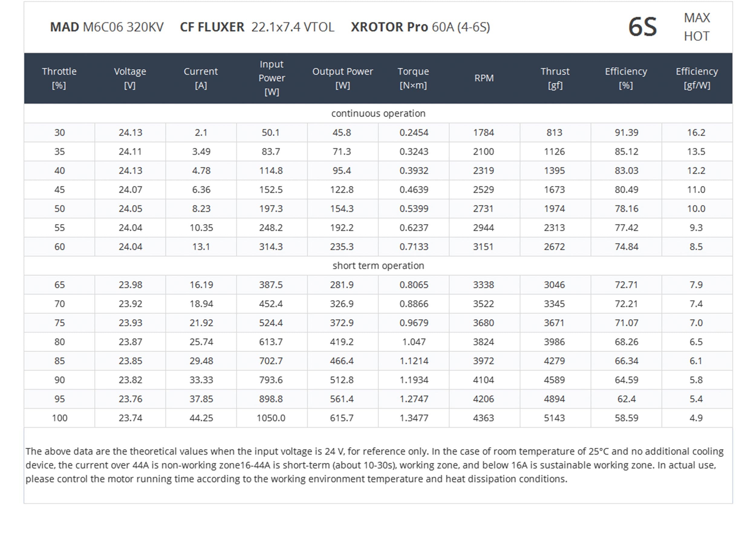
Task: Select the Current [A] header cell
Action: 201,78
